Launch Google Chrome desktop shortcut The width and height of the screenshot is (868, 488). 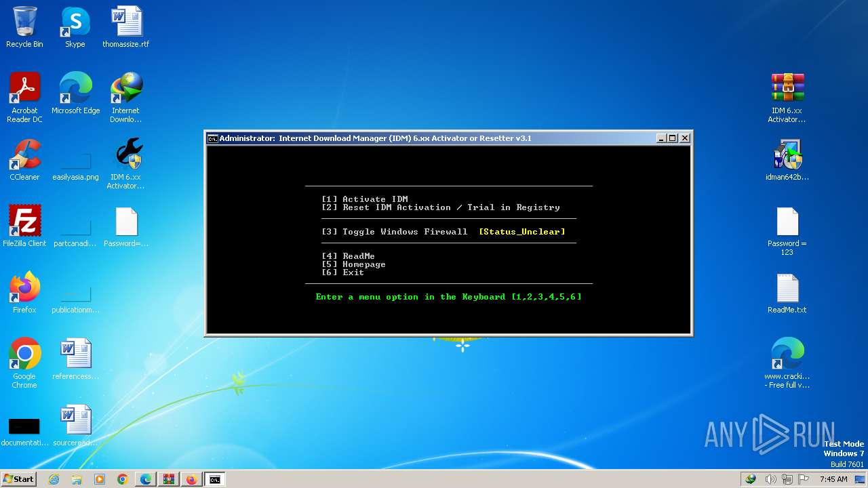[x=24, y=363]
